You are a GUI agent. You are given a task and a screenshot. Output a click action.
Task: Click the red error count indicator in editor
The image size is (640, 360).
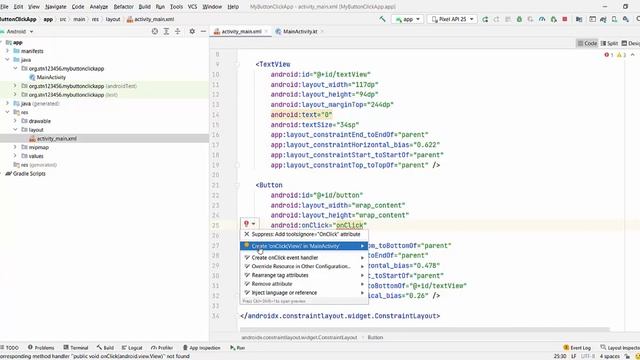click(608, 55)
